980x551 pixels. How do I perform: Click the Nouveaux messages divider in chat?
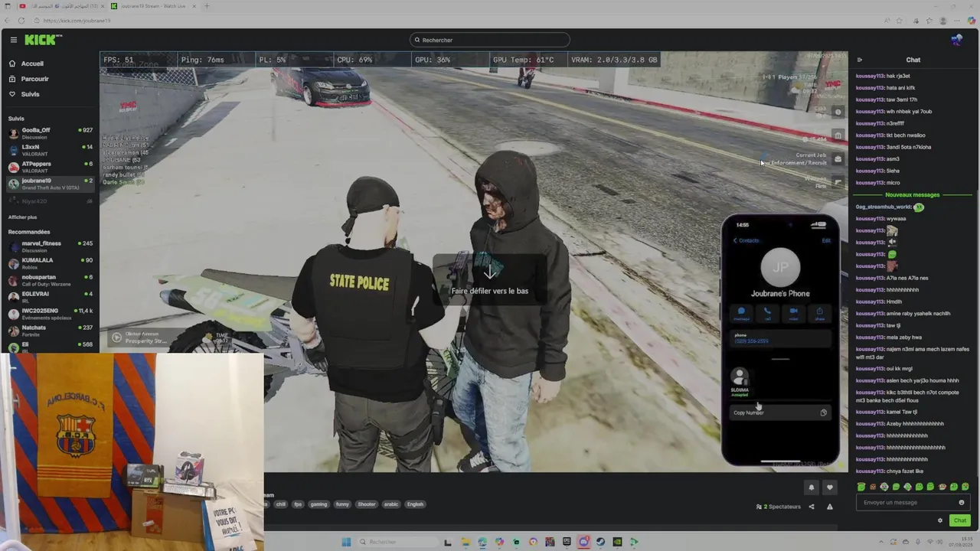(x=912, y=194)
